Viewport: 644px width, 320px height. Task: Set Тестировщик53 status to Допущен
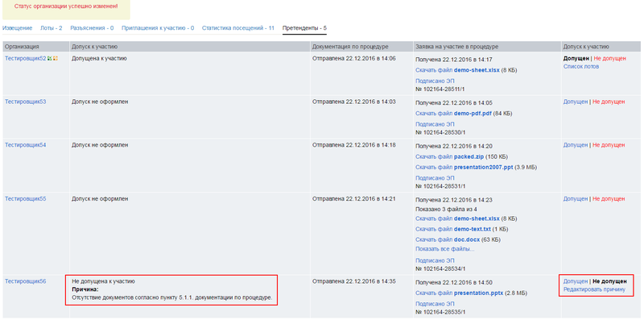pyautogui.click(x=576, y=102)
